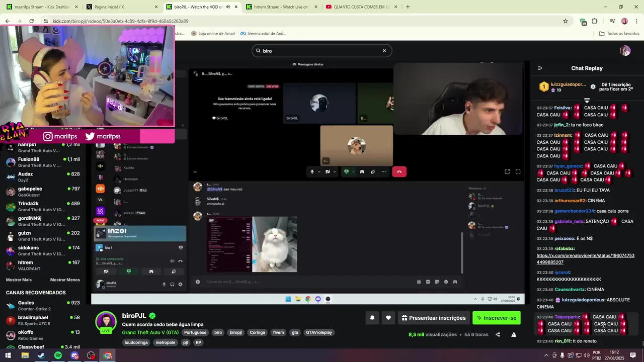Open guizn channel in sidebar
Image resolution: width=644 pixels, height=362 pixels.
pos(43,236)
